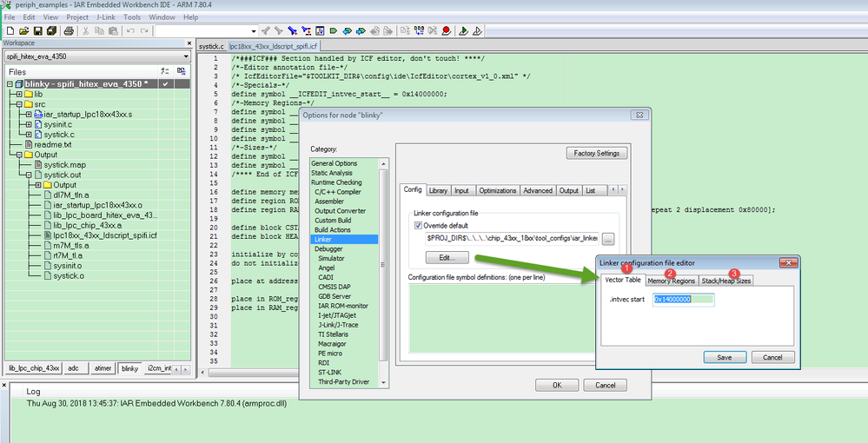Click the build column header icon in Files
The image size is (868, 443).
(165, 71)
